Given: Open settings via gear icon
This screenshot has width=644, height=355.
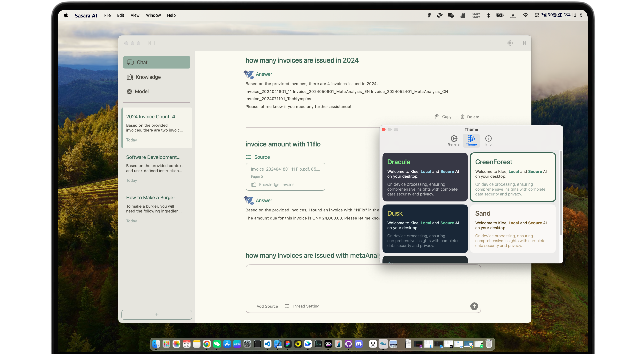Looking at the screenshot, I should pos(510,43).
